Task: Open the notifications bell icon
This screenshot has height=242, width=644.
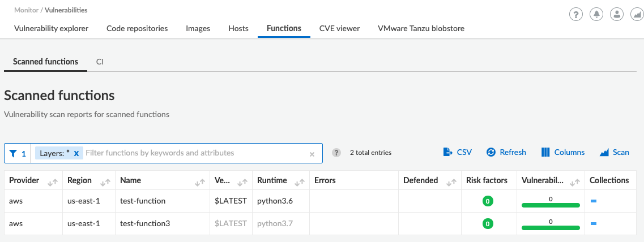Action: 596,15
